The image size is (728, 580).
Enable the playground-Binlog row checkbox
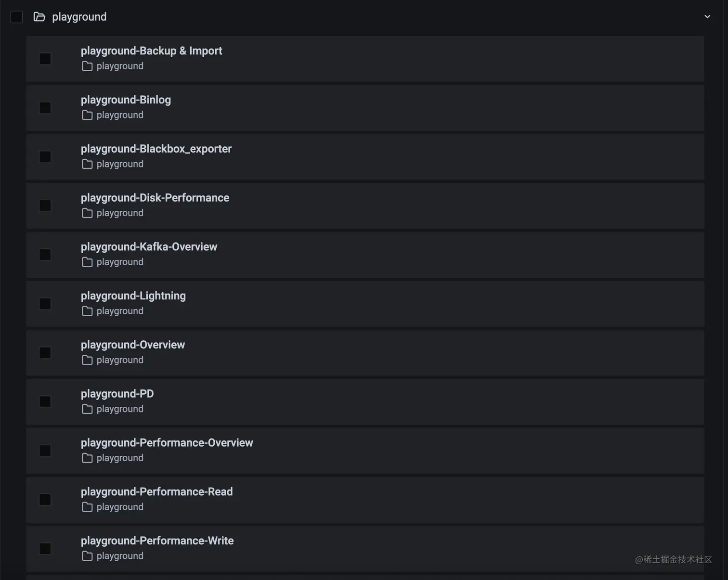(45, 108)
